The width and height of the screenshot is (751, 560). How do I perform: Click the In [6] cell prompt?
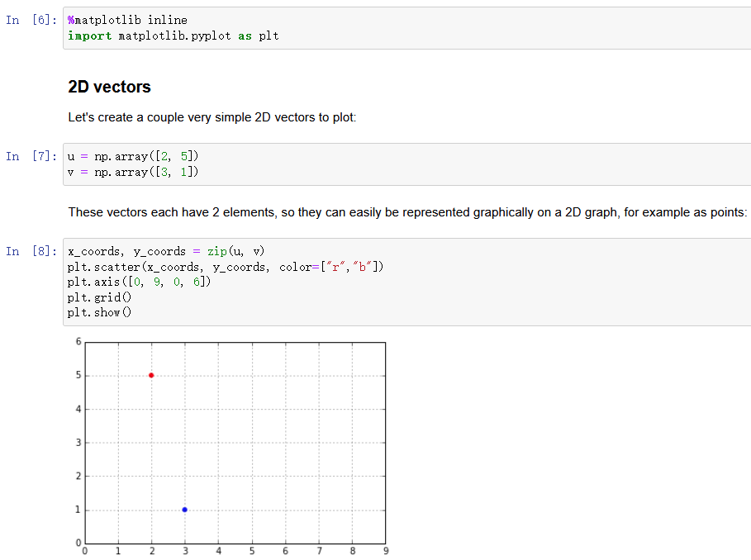(31, 20)
